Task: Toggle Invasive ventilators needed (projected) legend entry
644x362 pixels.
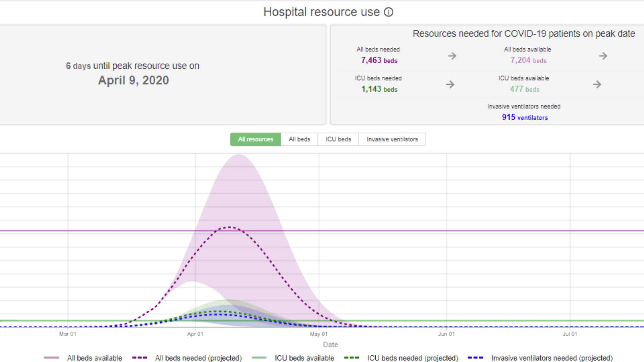Action: click(551, 358)
